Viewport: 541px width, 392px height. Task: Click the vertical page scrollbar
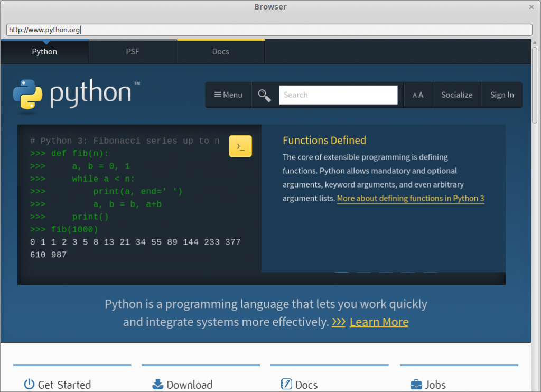pos(536,79)
